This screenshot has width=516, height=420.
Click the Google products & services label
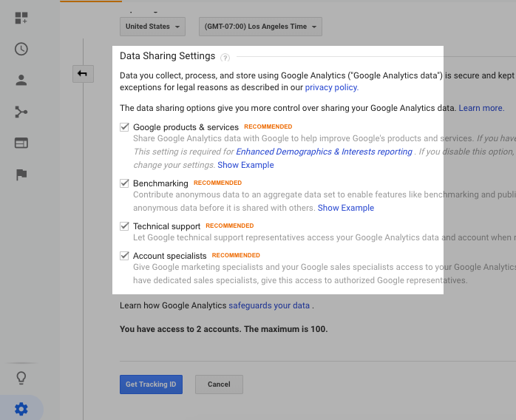tap(186, 127)
